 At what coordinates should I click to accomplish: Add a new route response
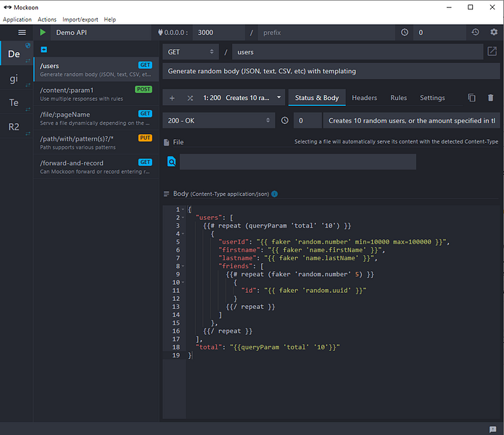(172, 98)
